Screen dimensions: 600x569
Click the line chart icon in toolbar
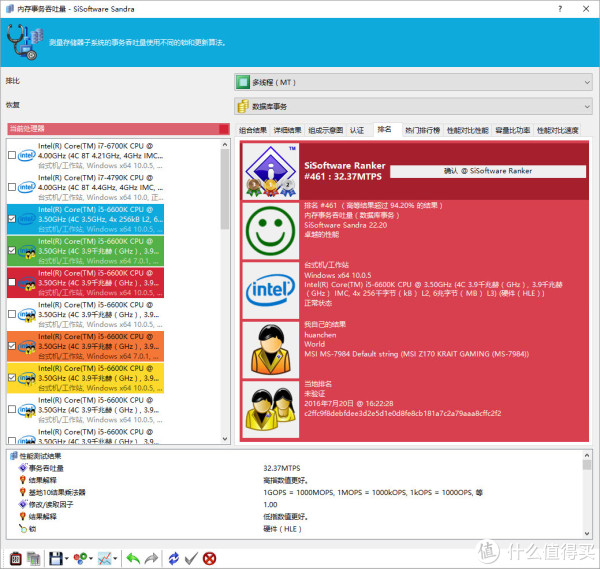pos(104,559)
